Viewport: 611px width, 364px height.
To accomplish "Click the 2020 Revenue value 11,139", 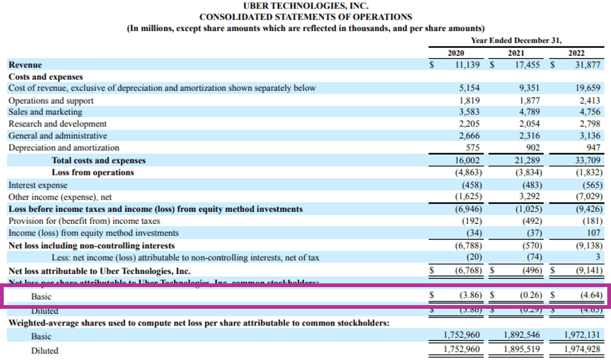I will (467, 64).
